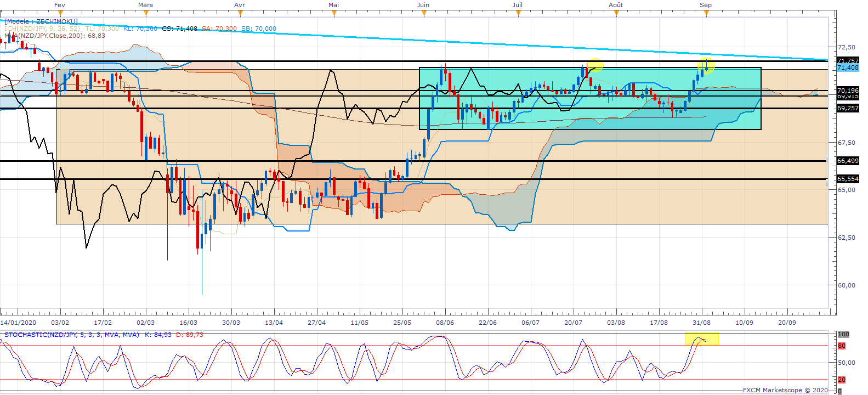Select the ICH(NZD/JPY, 9, 26, 52) indicator label

point(42,29)
